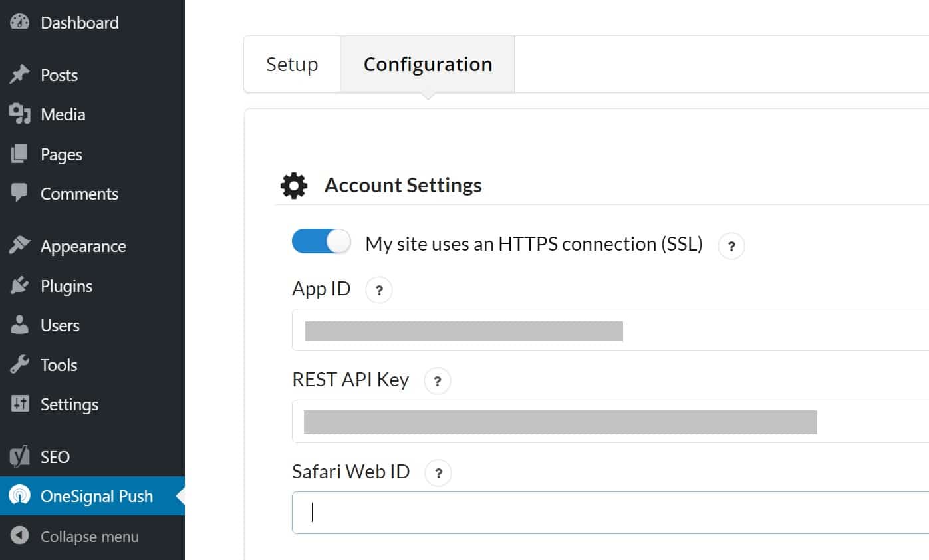Screen dimensions: 929x560
Task: Select the Appearance paintbrush icon
Action: pyautogui.click(x=19, y=245)
